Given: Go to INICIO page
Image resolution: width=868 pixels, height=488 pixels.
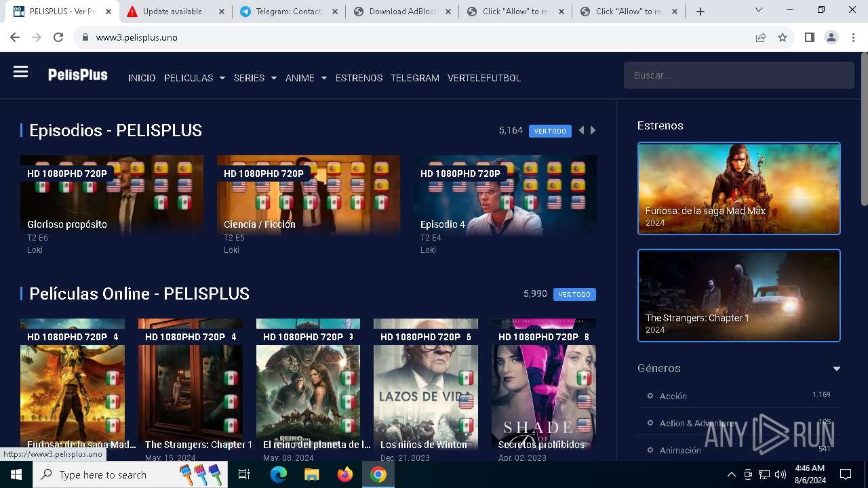Looking at the screenshot, I should (x=142, y=78).
